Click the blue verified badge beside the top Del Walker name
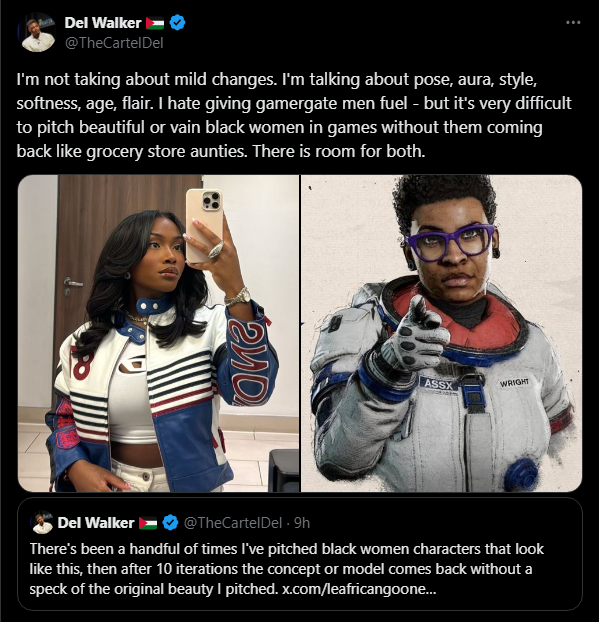 (177, 23)
